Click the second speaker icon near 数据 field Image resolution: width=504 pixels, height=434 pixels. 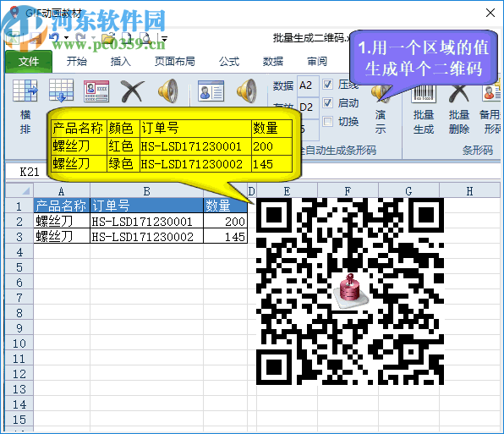tap(247, 91)
